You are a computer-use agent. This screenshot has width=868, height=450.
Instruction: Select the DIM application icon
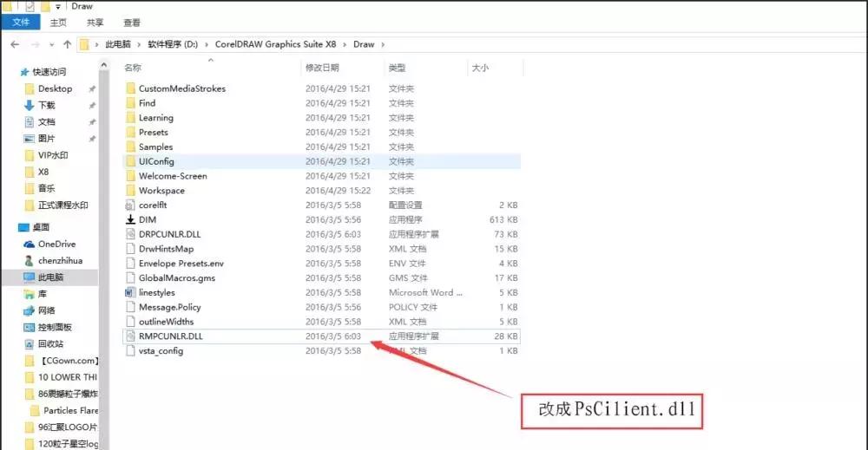point(130,219)
